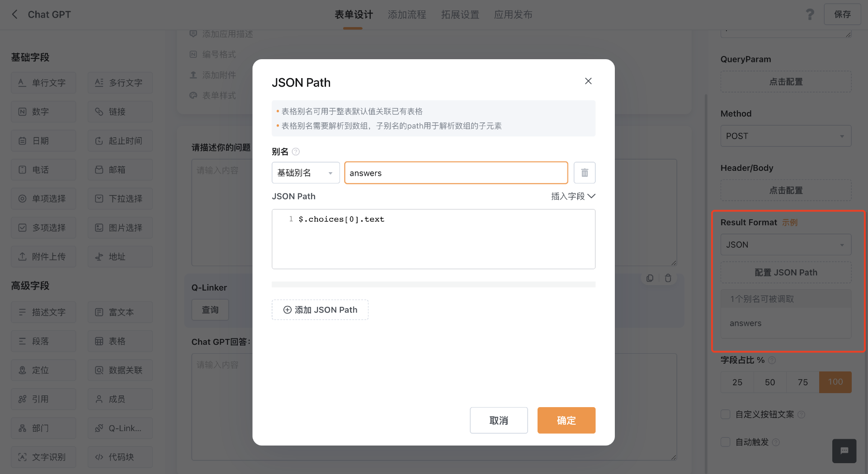
Task: Click the help icon next to 别名
Action: coord(296,152)
